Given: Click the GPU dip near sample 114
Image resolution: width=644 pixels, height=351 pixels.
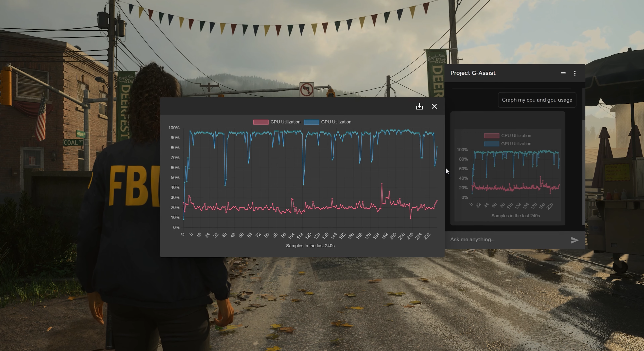Looking at the screenshot, I should pyautogui.click(x=303, y=184).
